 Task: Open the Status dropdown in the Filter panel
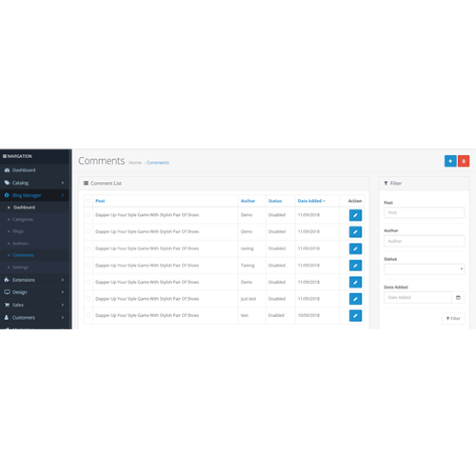tap(424, 269)
